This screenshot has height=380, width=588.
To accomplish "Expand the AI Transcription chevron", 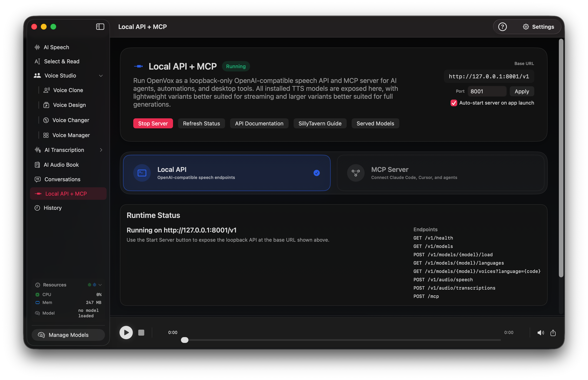I will tap(101, 150).
